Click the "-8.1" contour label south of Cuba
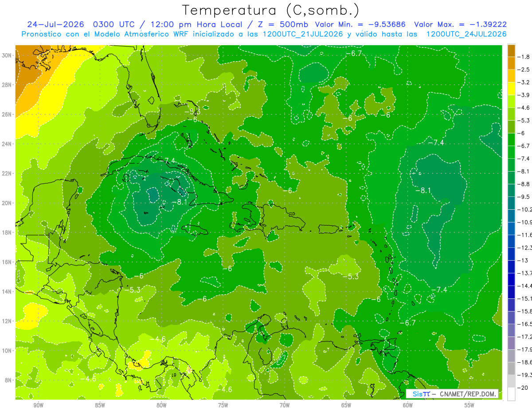Image resolution: width=532 pixels, height=411 pixels. coord(179,202)
